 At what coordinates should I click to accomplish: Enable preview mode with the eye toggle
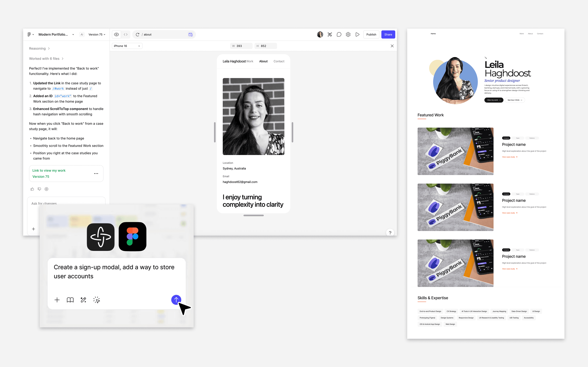coord(116,34)
